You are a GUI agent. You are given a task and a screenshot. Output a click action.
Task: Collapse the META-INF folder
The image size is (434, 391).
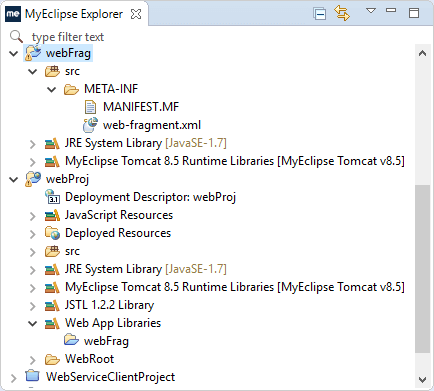click(x=52, y=89)
